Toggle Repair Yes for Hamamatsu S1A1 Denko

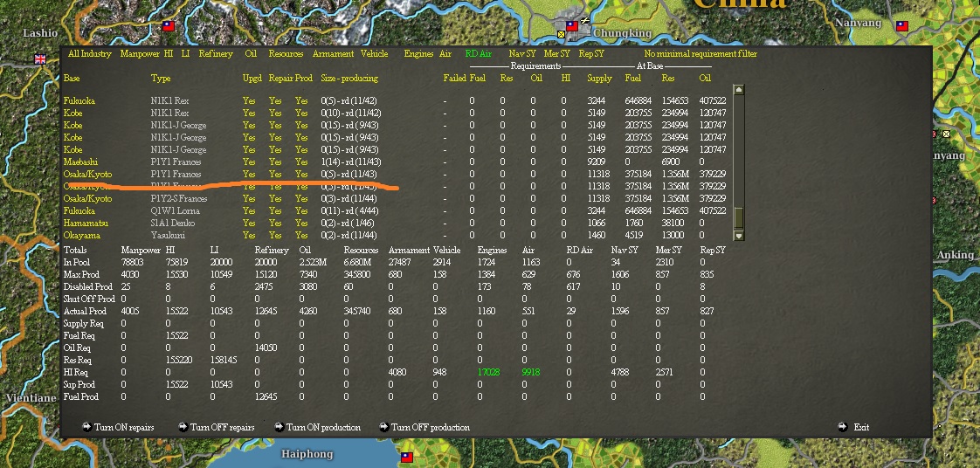tap(275, 223)
